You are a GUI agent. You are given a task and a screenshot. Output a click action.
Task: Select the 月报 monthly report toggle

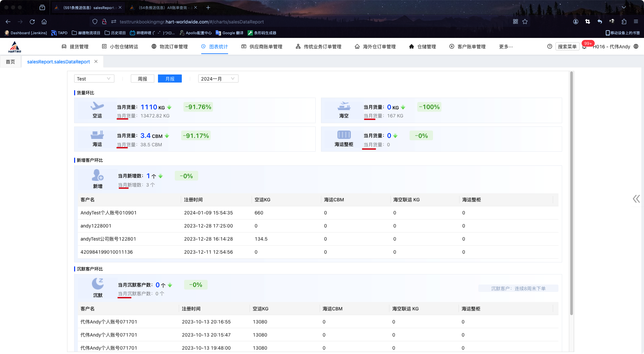point(170,79)
